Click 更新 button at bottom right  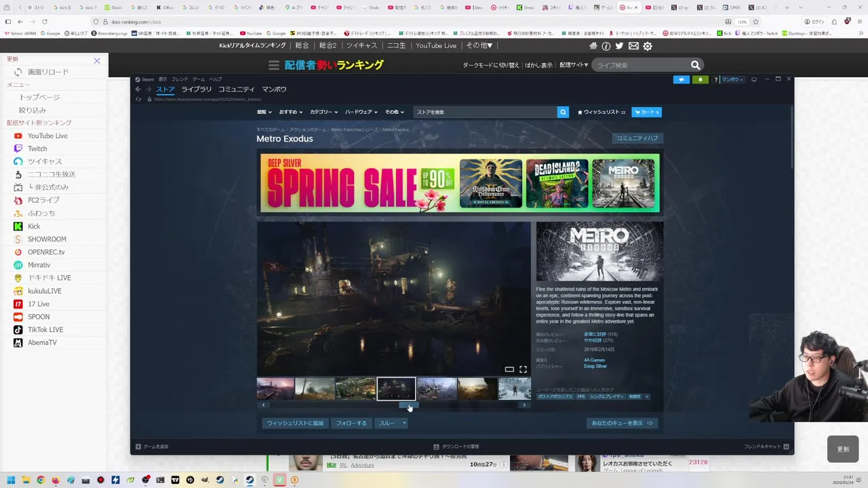843,449
